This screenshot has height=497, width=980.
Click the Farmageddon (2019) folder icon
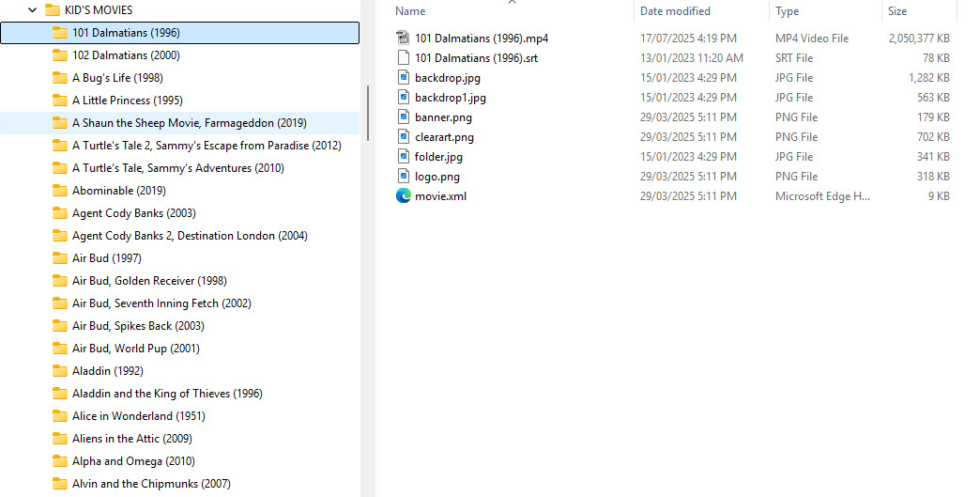click(x=60, y=122)
